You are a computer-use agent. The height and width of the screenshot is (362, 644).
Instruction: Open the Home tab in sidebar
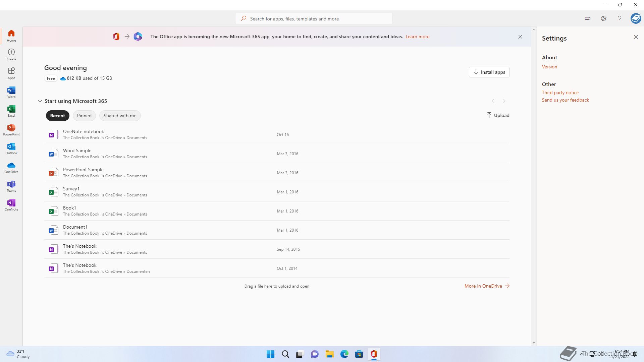pyautogui.click(x=11, y=36)
